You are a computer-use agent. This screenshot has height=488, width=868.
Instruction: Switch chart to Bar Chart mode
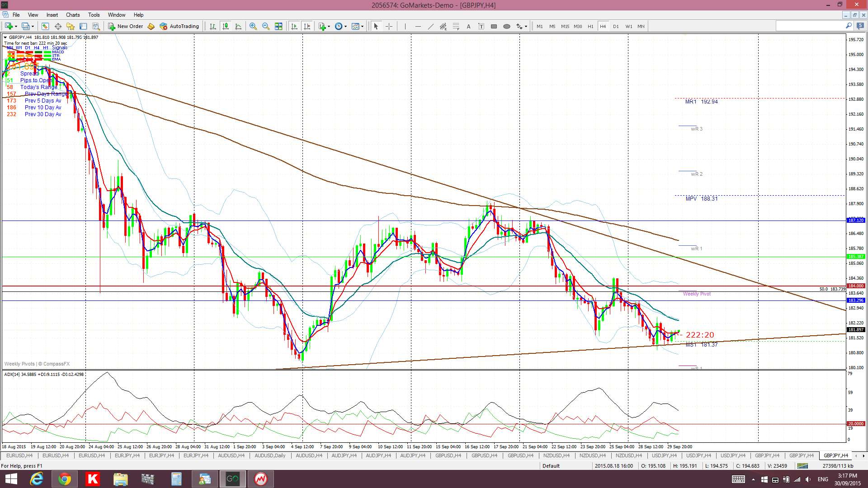(x=213, y=26)
